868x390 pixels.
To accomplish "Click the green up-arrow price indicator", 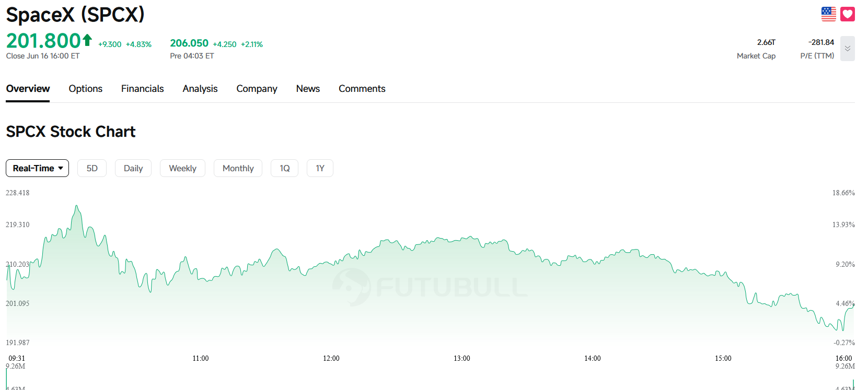I will (87, 40).
